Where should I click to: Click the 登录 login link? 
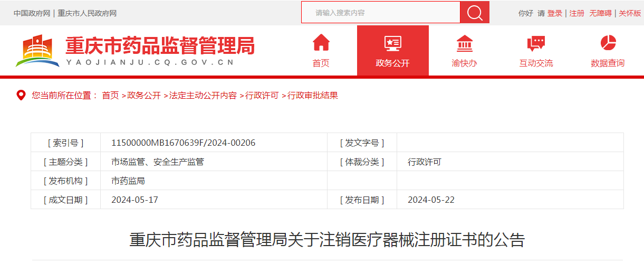(555, 13)
